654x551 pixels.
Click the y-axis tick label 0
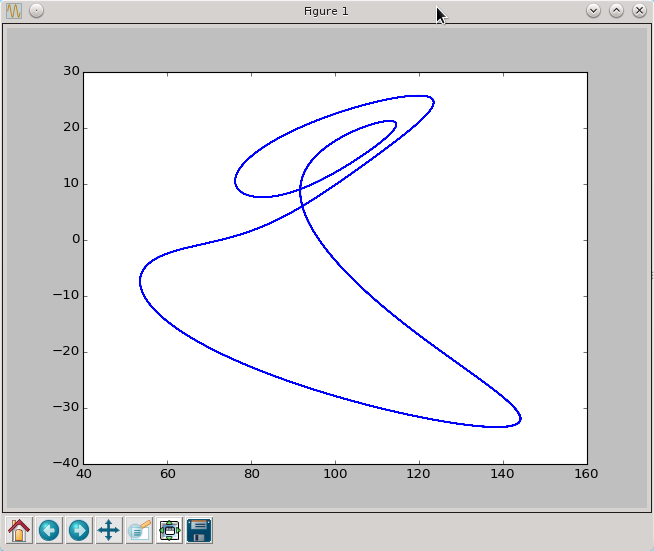click(74, 240)
